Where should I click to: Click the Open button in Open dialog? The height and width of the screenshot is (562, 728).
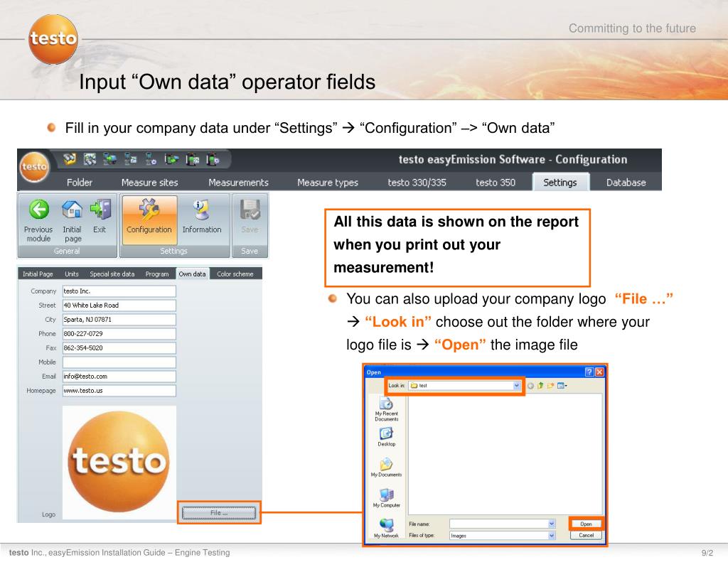point(586,524)
